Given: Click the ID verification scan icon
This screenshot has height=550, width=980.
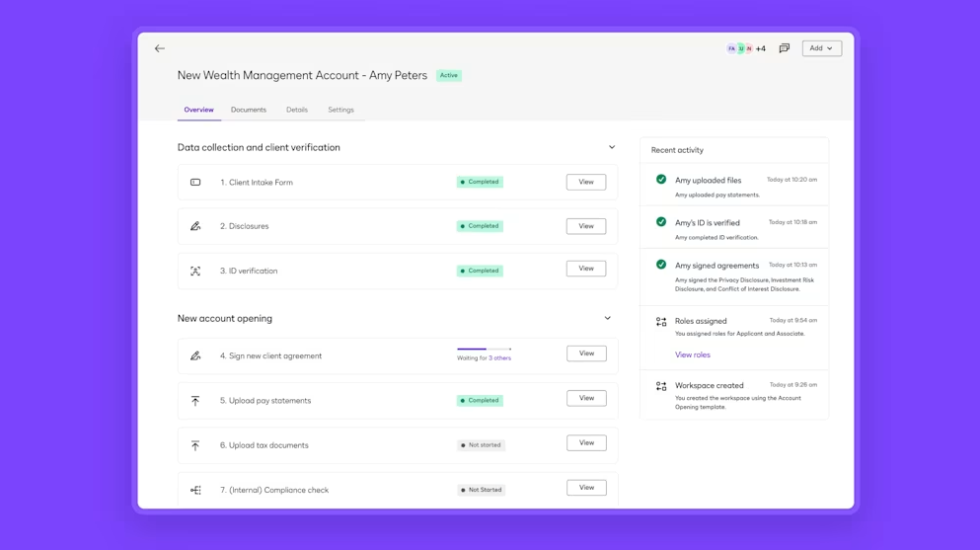Looking at the screenshot, I should click(195, 271).
